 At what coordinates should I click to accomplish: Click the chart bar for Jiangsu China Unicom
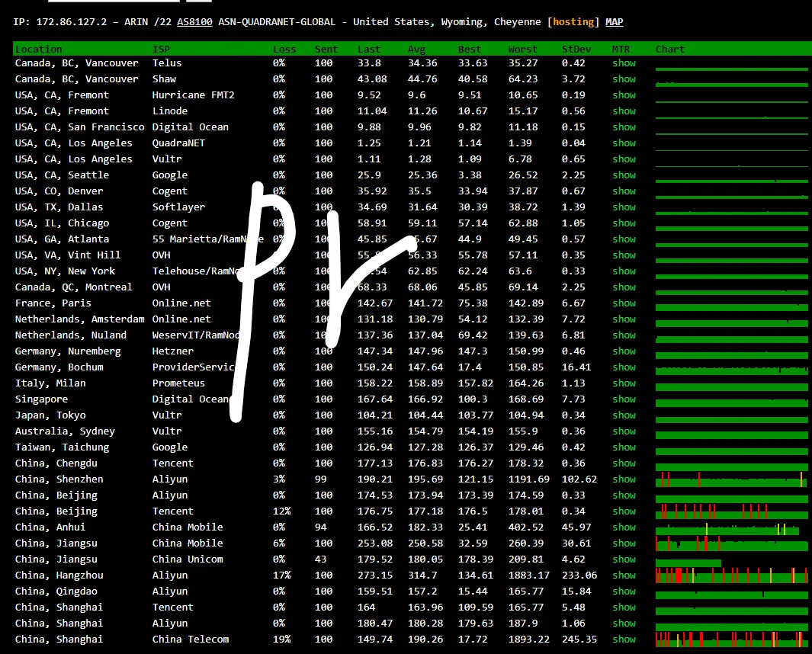point(688,563)
